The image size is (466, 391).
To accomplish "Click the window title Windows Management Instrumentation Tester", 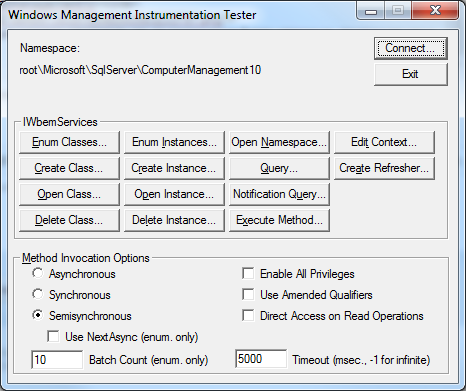I will [132, 15].
